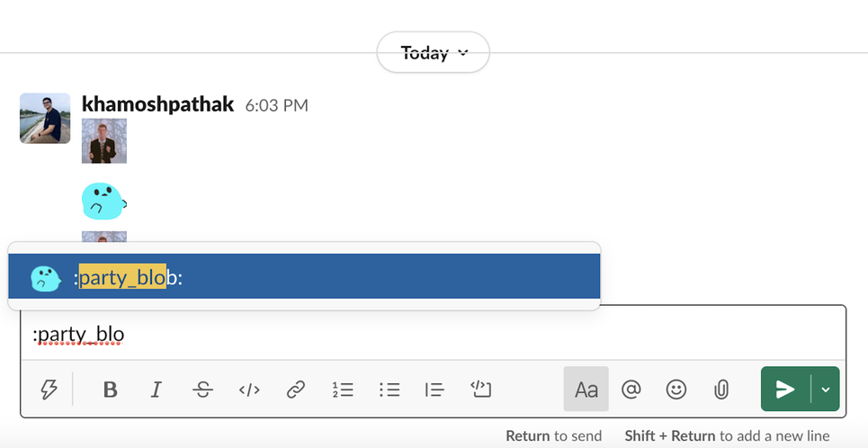This screenshot has height=448, width=868.
Task: Start a bulleted list
Action: tap(389, 390)
